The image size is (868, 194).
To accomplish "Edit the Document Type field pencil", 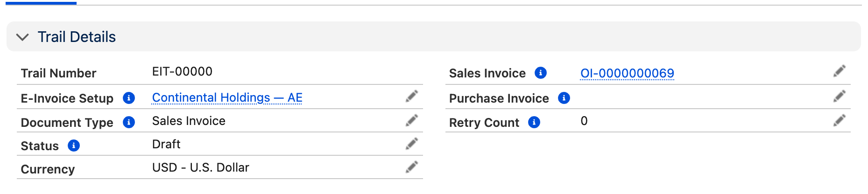I will click(x=412, y=121).
